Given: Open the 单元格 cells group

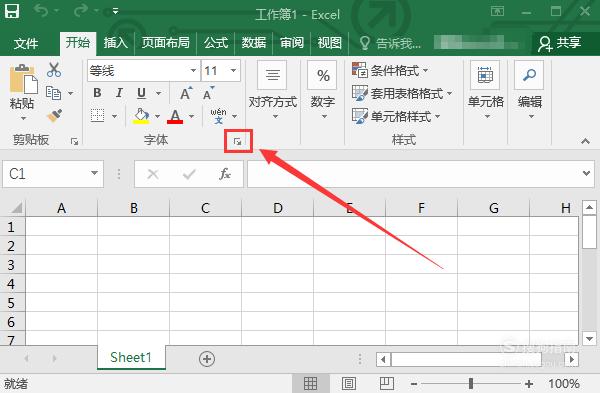Looking at the screenshot, I should (486, 91).
